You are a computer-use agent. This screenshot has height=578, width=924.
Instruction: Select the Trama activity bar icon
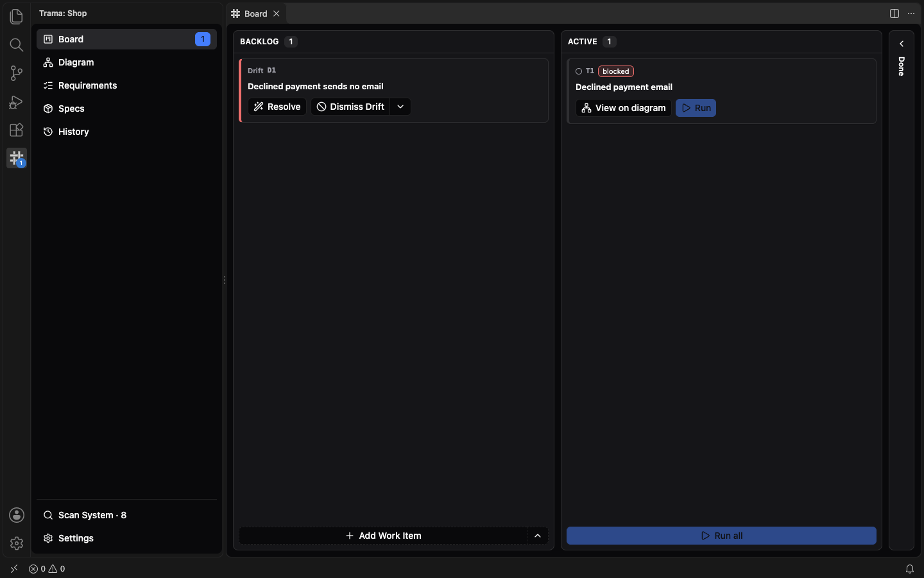(x=17, y=158)
